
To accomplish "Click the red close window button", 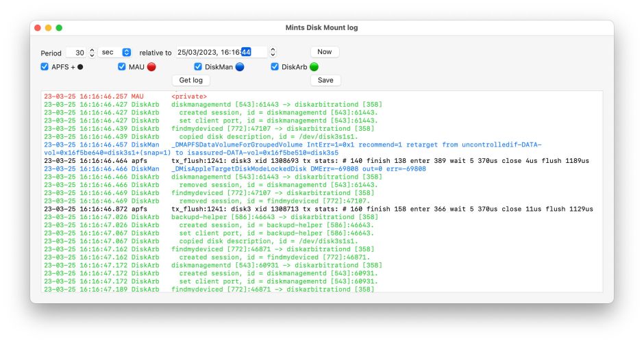I will tap(38, 28).
